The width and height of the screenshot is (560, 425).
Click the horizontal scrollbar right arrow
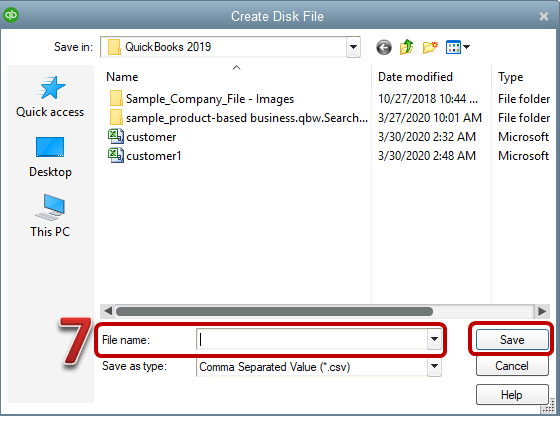click(542, 311)
